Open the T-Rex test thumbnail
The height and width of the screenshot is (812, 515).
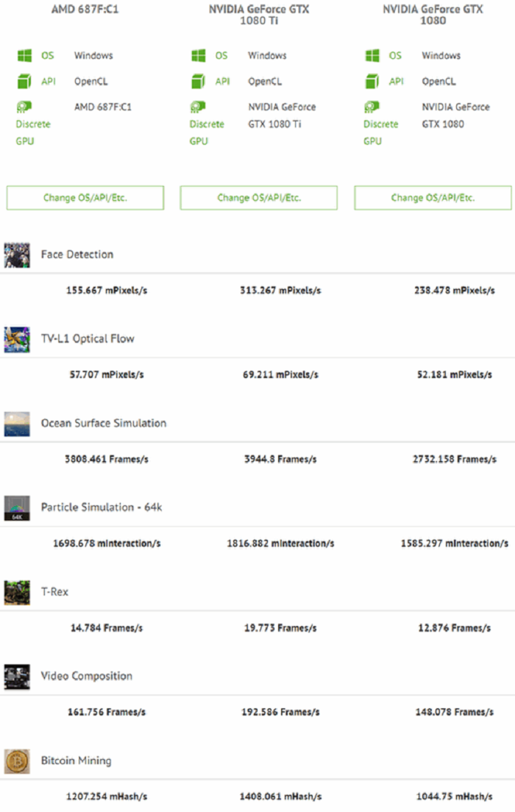click(x=17, y=592)
